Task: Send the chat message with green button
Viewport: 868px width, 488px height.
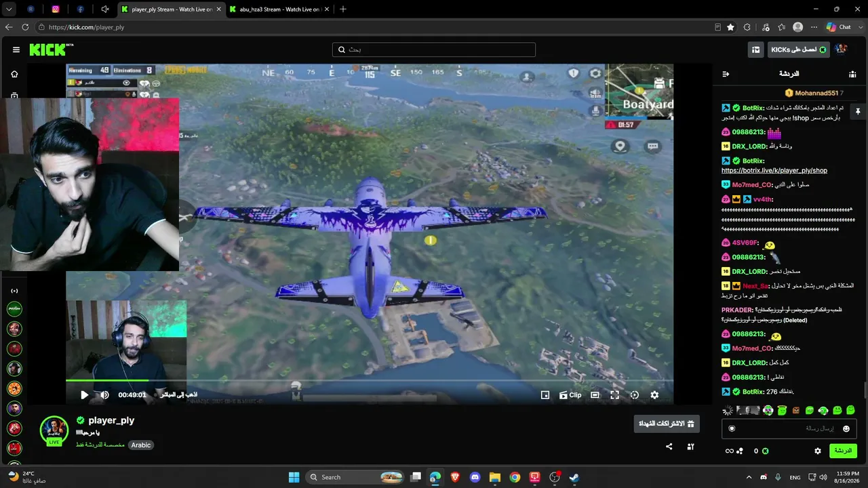Action: coord(843,451)
